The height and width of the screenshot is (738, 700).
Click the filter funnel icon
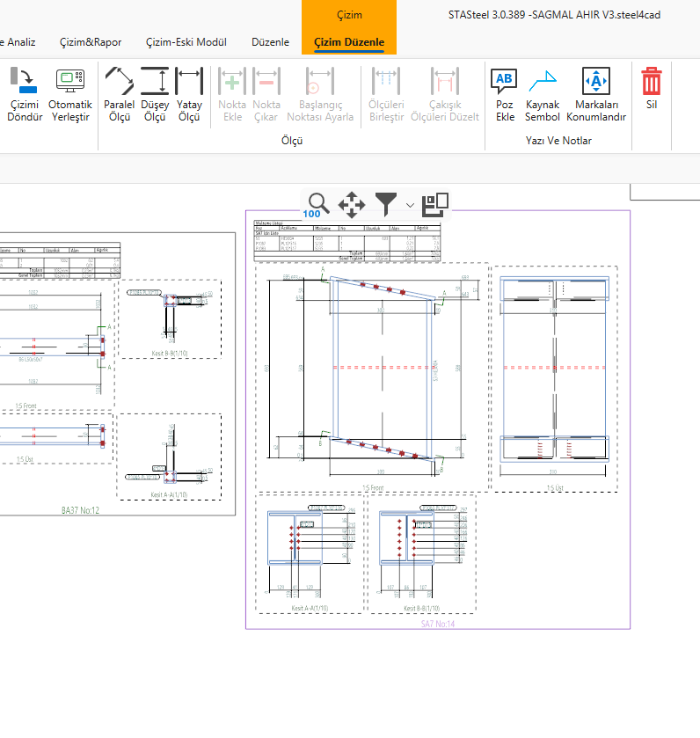point(386,204)
